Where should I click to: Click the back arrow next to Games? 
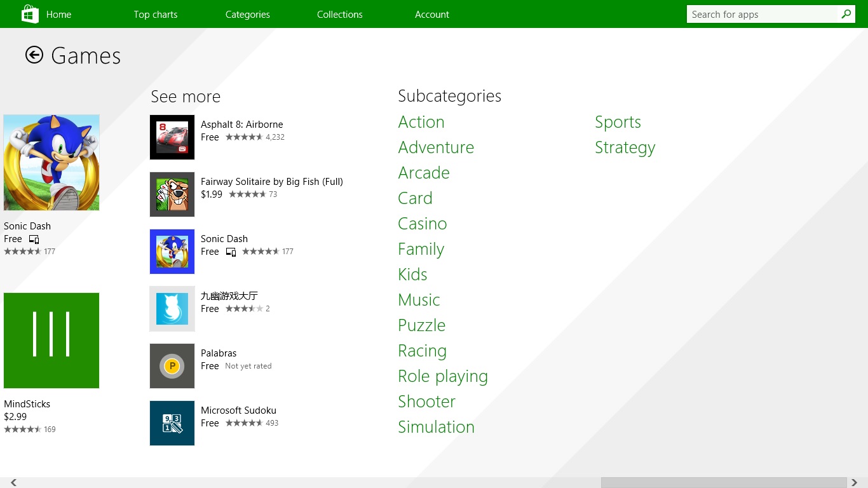pos(34,55)
